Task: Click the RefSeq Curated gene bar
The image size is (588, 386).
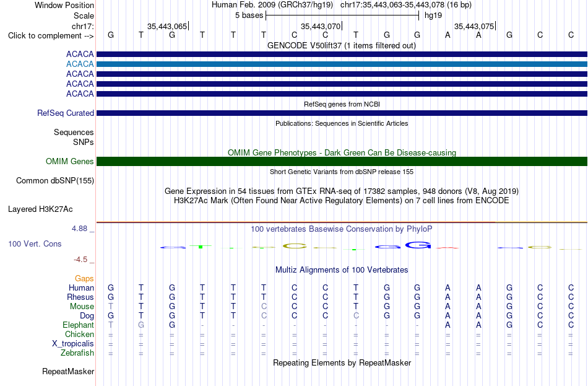Action: (x=342, y=113)
